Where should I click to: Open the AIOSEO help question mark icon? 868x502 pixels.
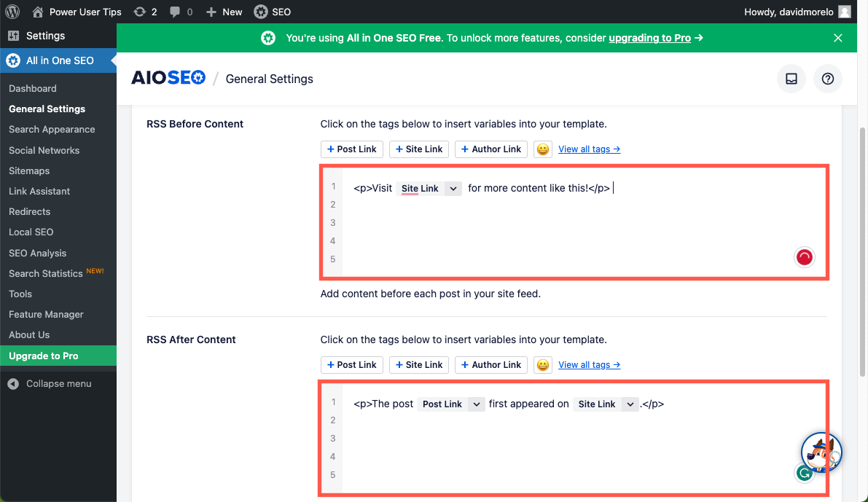coord(828,79)
